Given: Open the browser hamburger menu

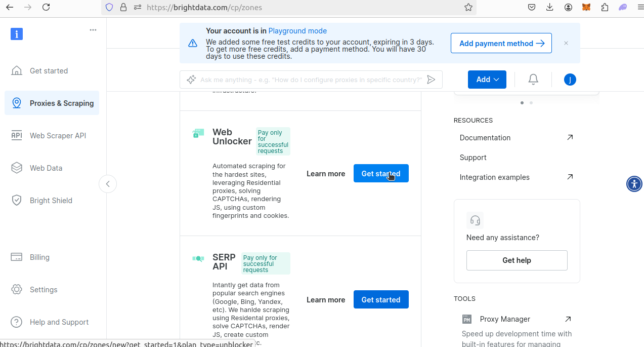Looking at the screenshot, I should [x=640, y=7].
